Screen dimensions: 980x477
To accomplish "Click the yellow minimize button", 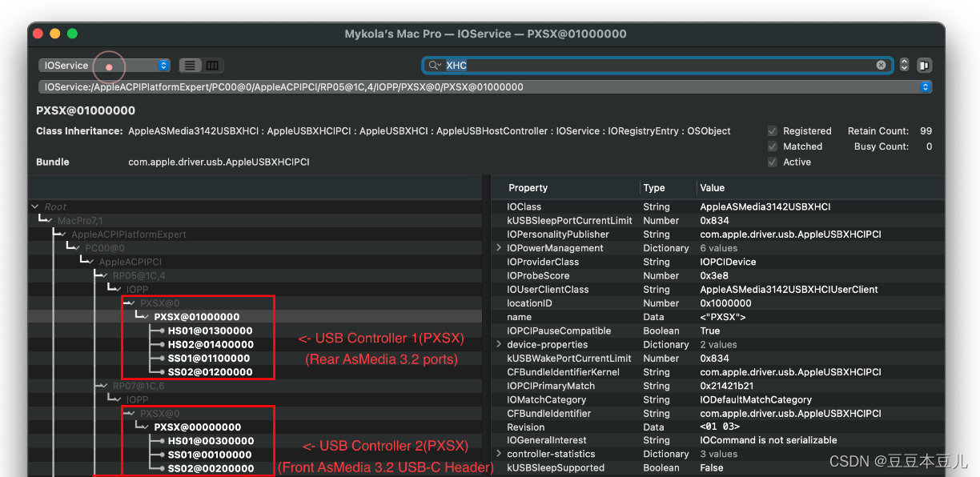I will [55, 34].
